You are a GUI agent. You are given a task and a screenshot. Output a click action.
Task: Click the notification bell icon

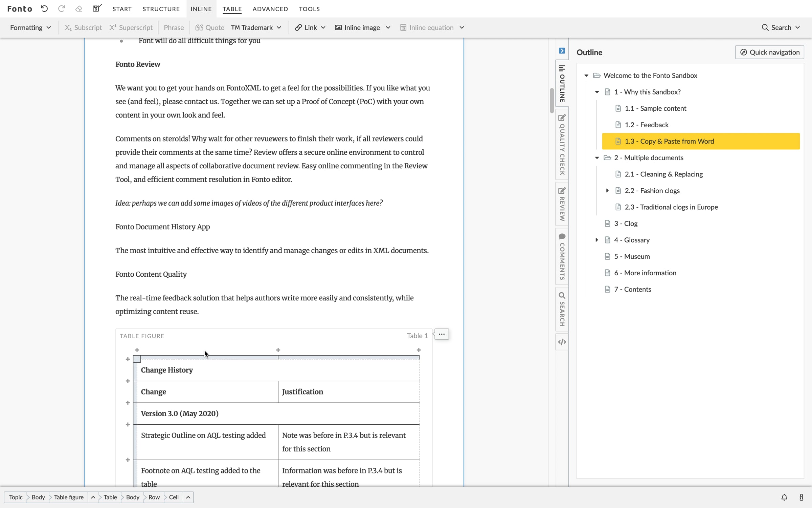coord(784,497)
